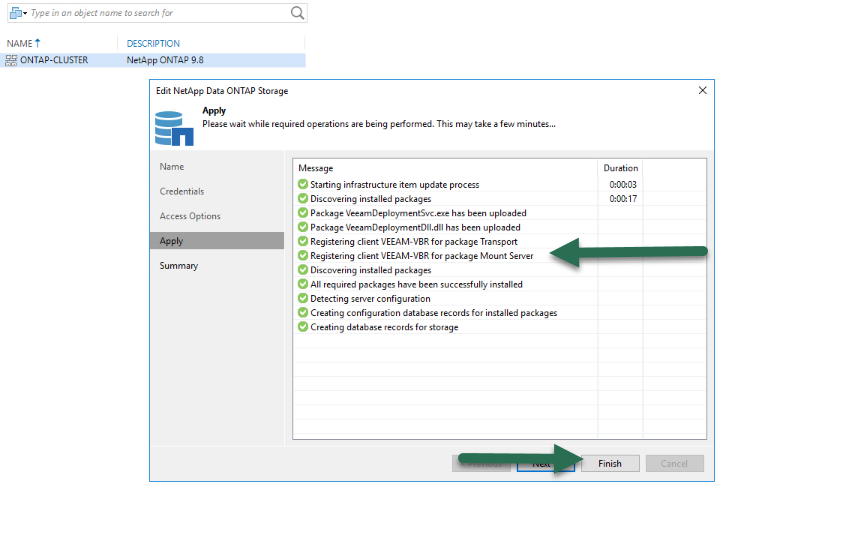Go to the Summary wizard step
The width and height of the screenshot is (860, 536).
click(179, 266)
